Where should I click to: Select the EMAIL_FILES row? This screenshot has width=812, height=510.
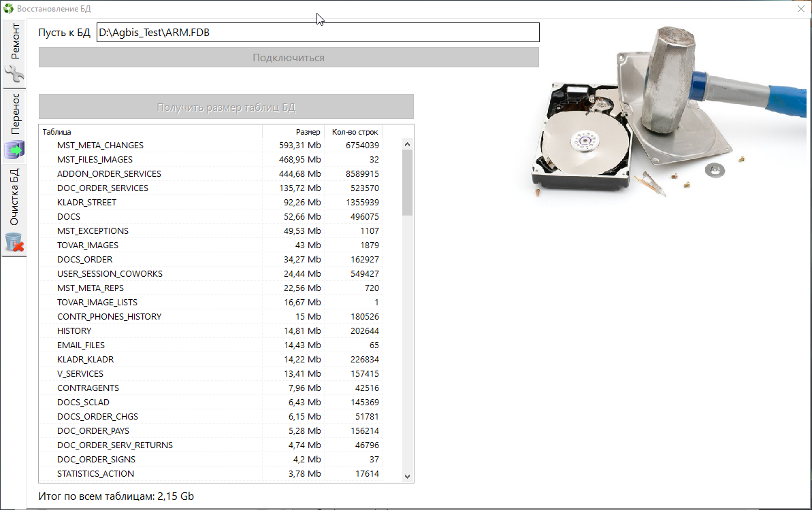pos(210,345)
